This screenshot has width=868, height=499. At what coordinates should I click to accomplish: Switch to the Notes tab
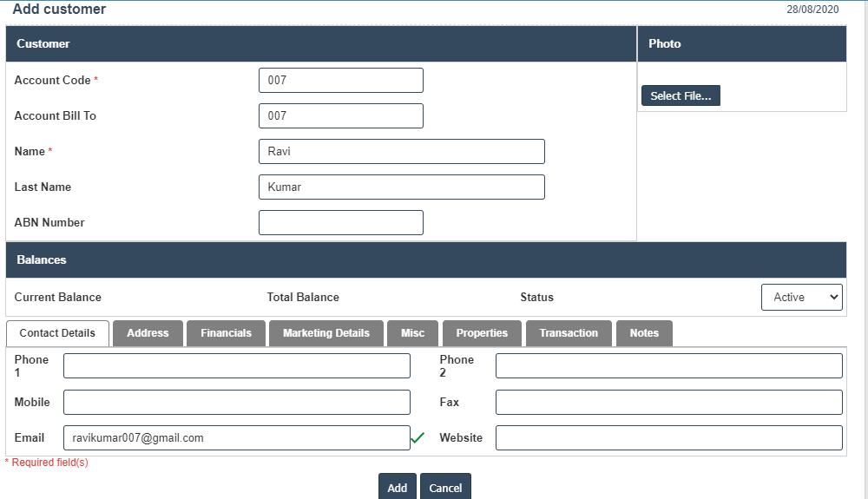(644, 333)
